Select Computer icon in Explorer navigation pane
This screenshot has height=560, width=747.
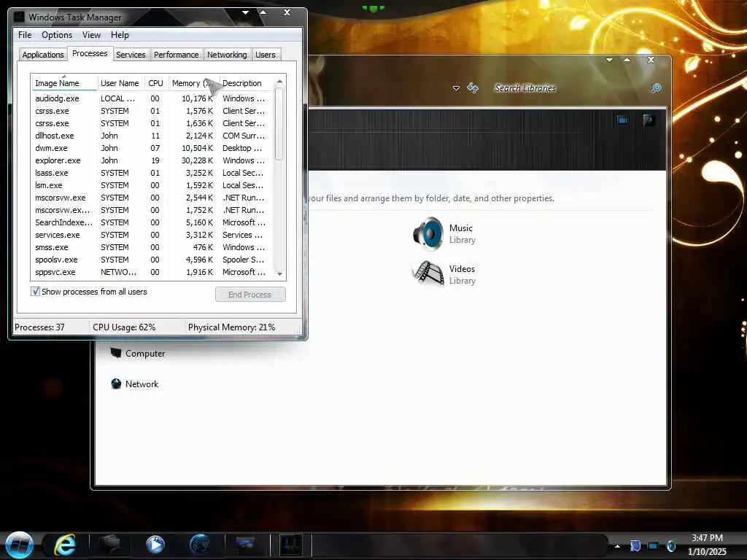click(x=116, y=354)
